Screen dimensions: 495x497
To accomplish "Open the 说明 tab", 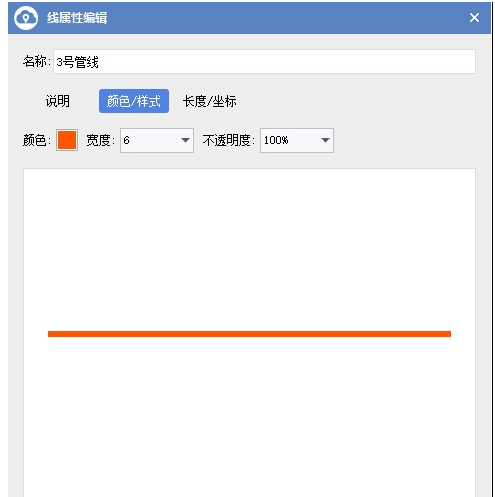I will pyautogui.click(x=58, y=101).
